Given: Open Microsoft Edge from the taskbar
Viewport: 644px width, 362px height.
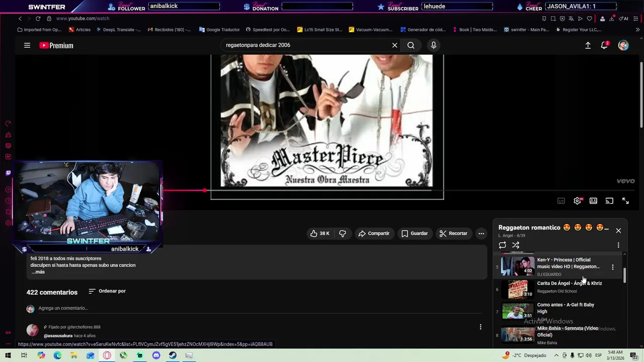Looking at the screenshot, I should tap(57, 355).
